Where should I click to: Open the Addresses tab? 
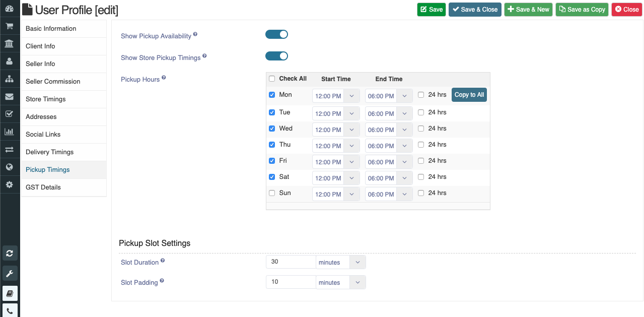pyautogui.click(x=64, y=117)
